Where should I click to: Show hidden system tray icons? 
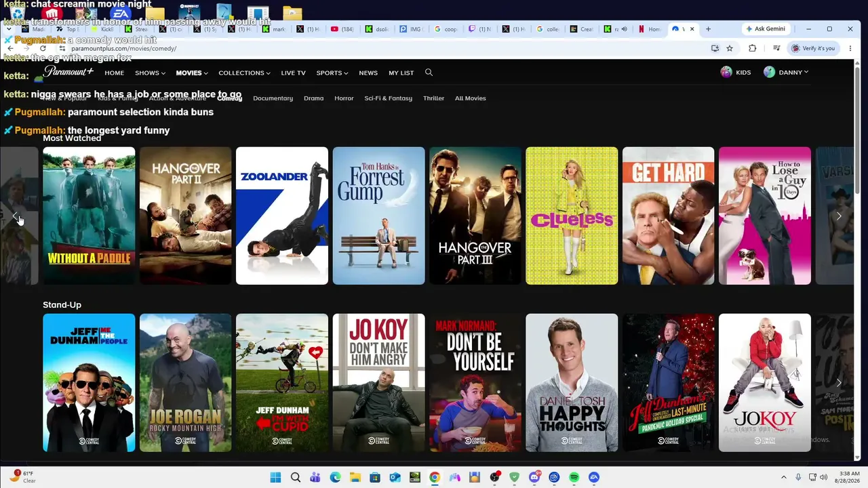click(783, 477)
